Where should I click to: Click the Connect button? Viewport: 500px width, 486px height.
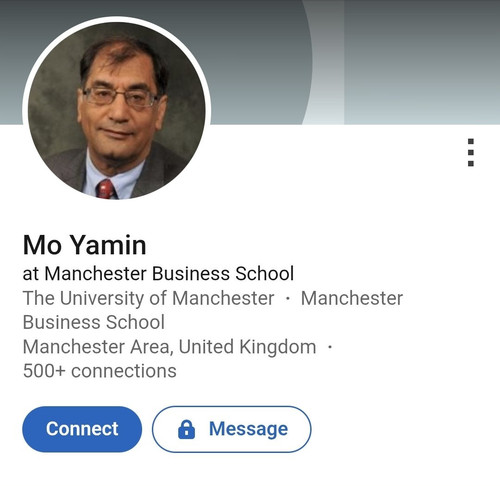click(x=82, y=429)
